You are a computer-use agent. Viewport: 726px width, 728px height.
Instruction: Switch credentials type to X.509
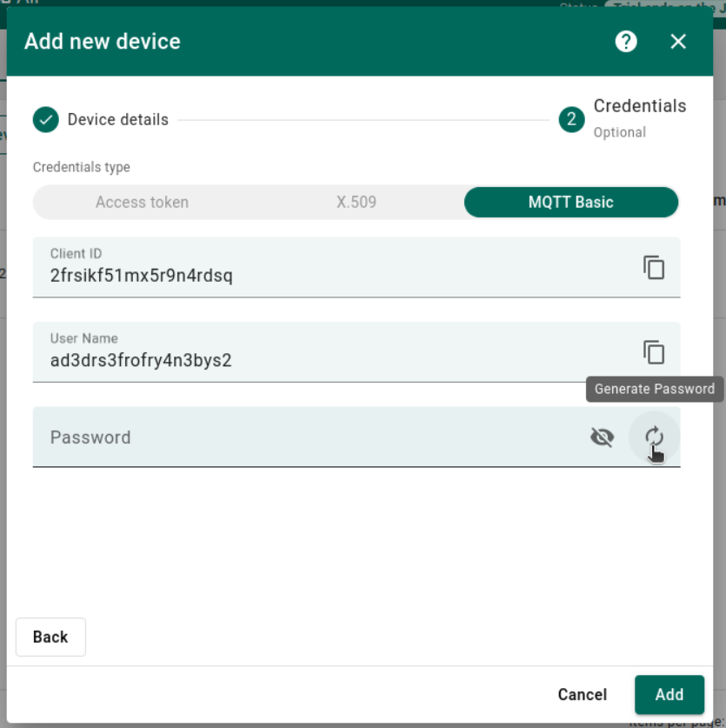click(x=356, y=203)
